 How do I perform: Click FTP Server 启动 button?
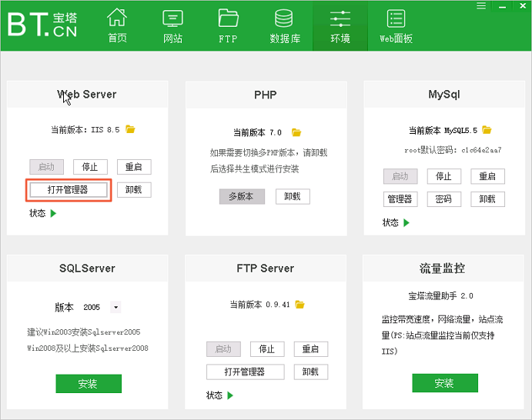[223, 349]
